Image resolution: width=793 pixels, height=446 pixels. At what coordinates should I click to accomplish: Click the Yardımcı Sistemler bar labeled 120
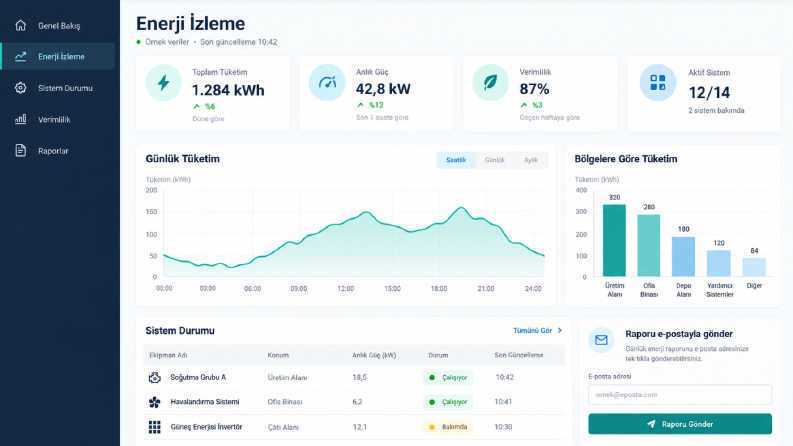[719, 263]
